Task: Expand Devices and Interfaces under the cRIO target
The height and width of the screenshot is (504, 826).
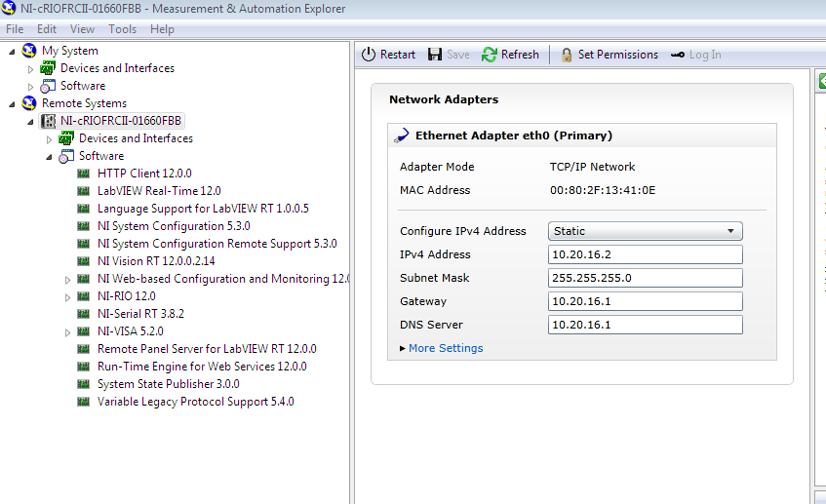Action: [x=49, y=139]
